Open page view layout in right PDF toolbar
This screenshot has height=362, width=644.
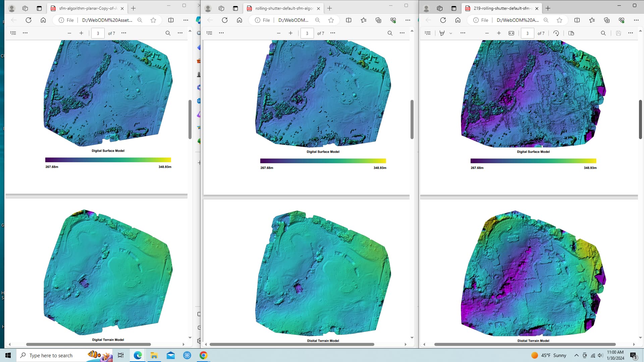point(572,33)
